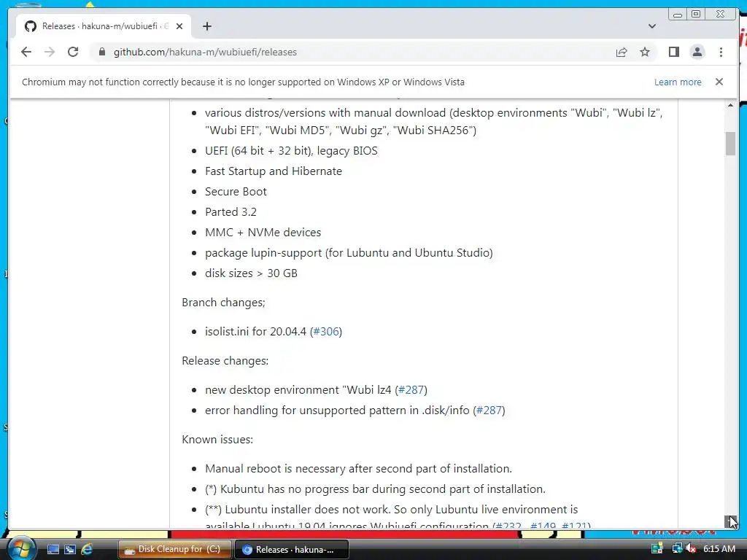Open #287 link after .disk/info
The height and width of the screenshot is (560, 747).
(489, 411)
